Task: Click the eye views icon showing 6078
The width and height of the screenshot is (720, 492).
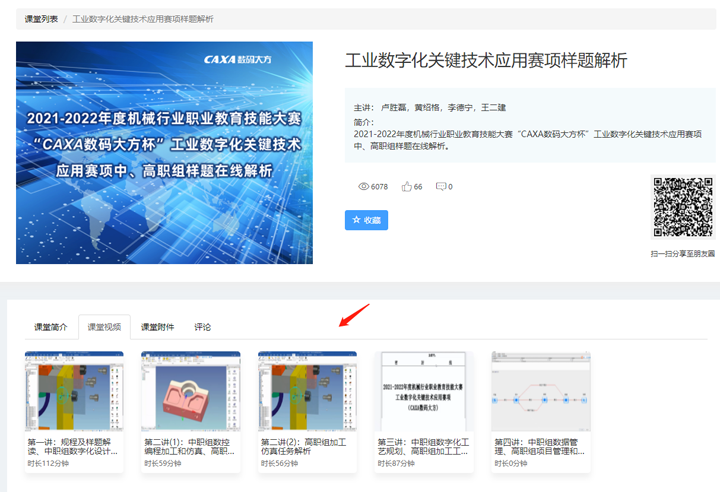Action: click(364, 187)
